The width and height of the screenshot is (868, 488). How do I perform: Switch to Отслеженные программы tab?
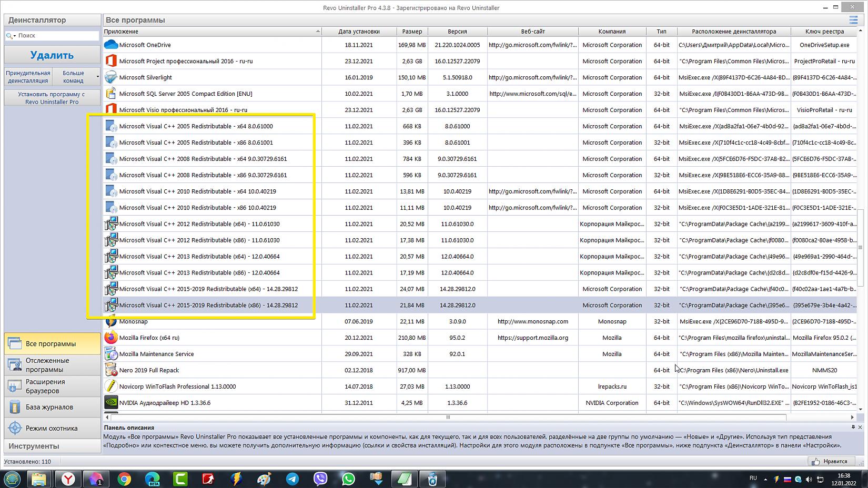tap(52, 365)
